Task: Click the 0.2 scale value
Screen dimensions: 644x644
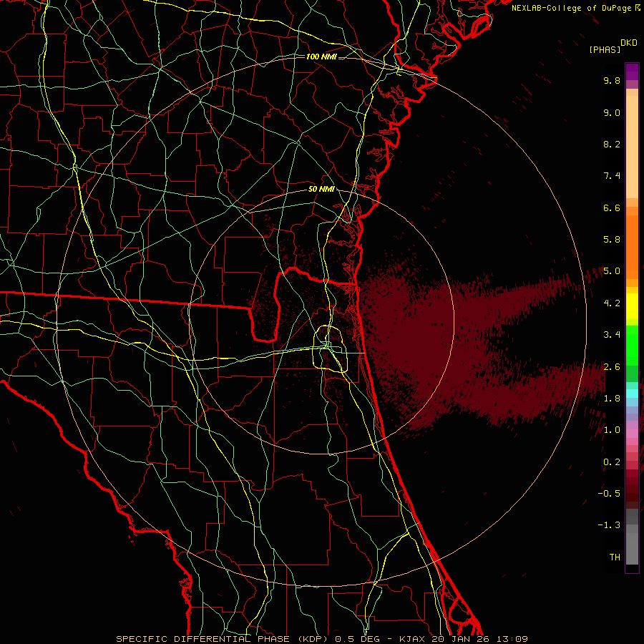Action: coord(612,462)
